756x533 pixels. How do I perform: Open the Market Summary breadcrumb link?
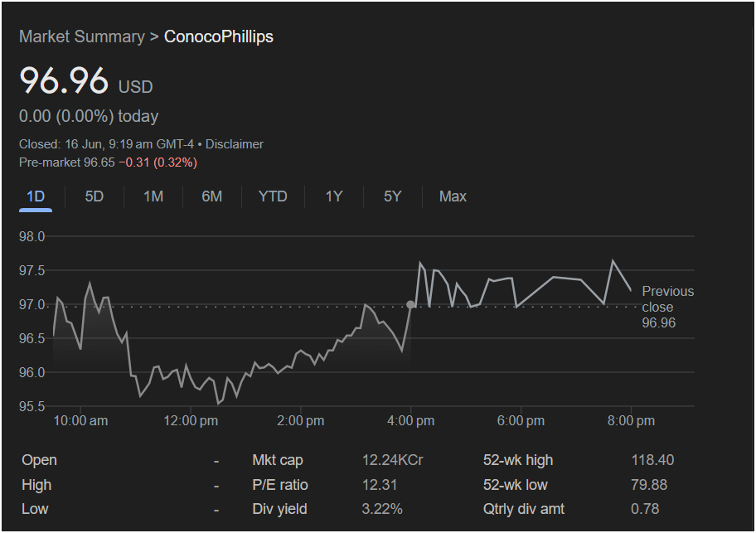click(x=82, y=36)
